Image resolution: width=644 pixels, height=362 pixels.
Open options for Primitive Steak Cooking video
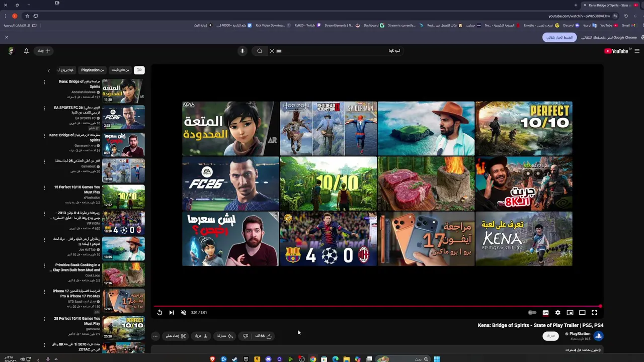pyautogui.click(x=44, y=266)
